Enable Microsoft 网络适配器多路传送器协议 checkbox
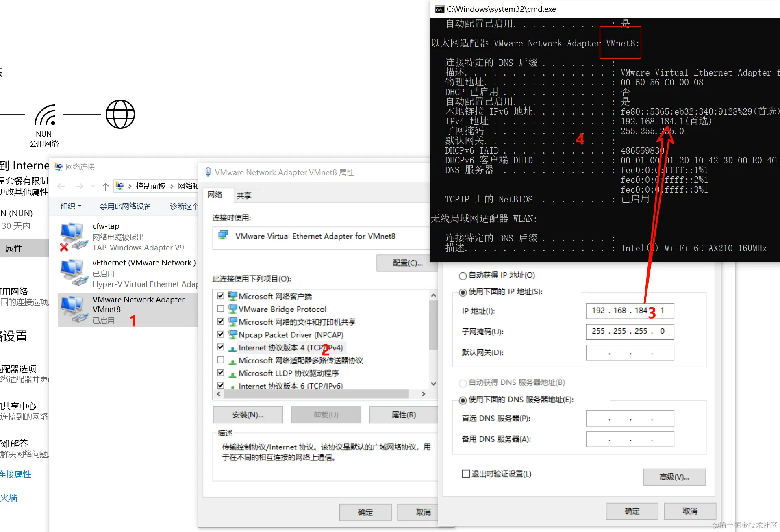Image resolution: width=780 pixels, height=532 pixels. (221, 360)
